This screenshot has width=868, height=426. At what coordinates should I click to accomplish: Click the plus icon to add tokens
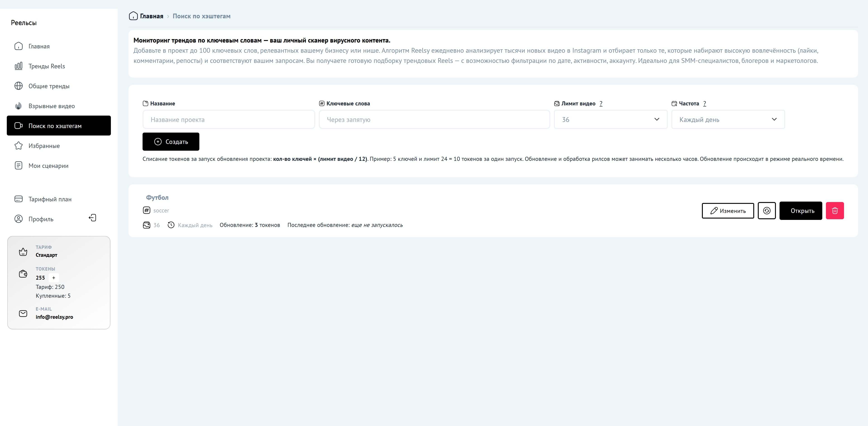click(54, 278)
